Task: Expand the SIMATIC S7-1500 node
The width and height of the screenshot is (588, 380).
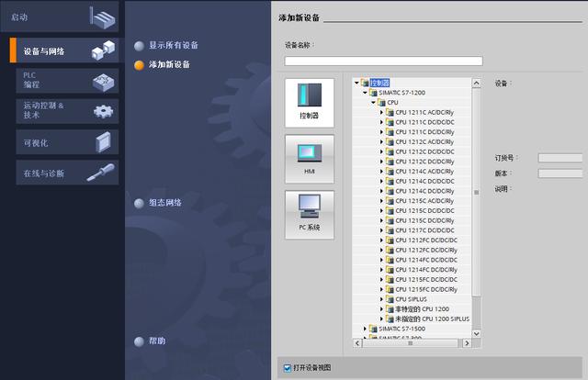Action: click(365, 329)
